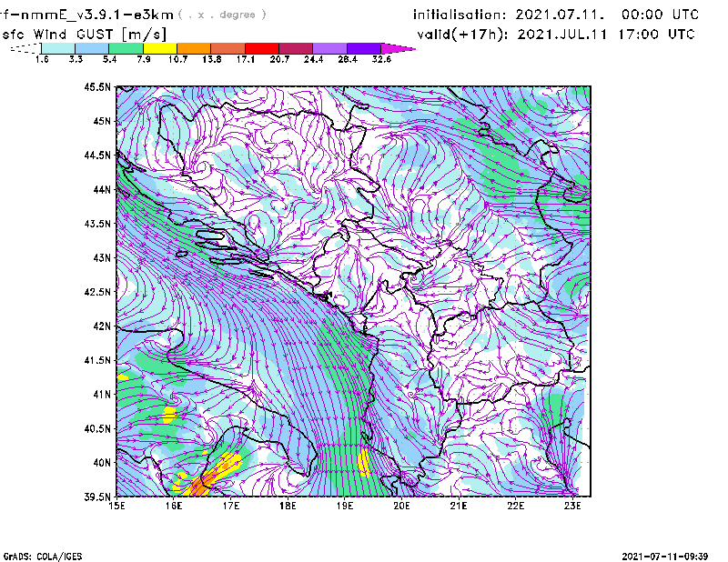The width and height of the screenshot is (728, 562).
Task: Click the 45N latitude label
Action: tap(102, 121)
